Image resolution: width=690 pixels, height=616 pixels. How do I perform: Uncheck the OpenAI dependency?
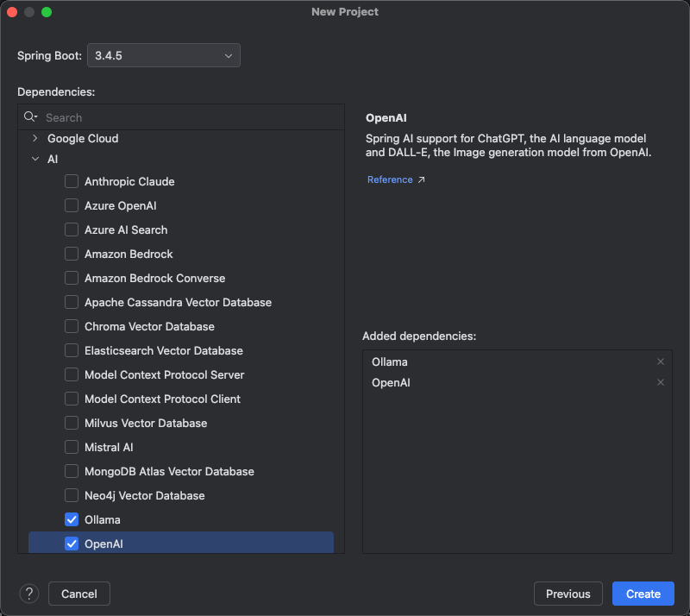[72, 544]
